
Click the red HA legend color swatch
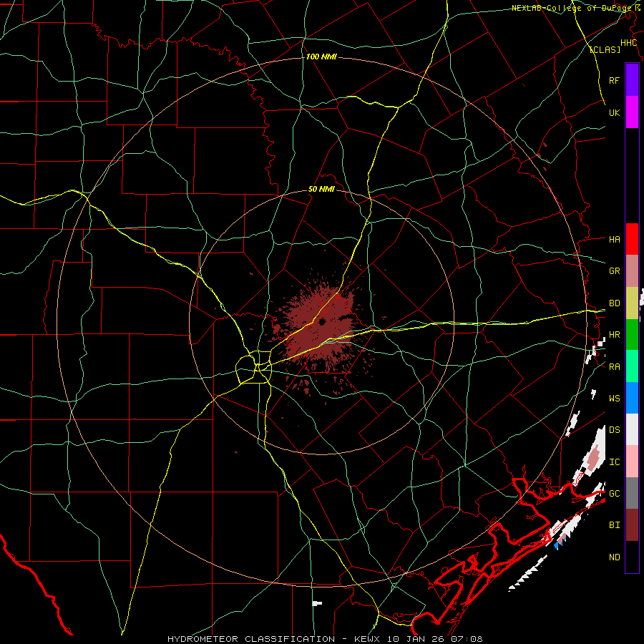pos(632,239)
